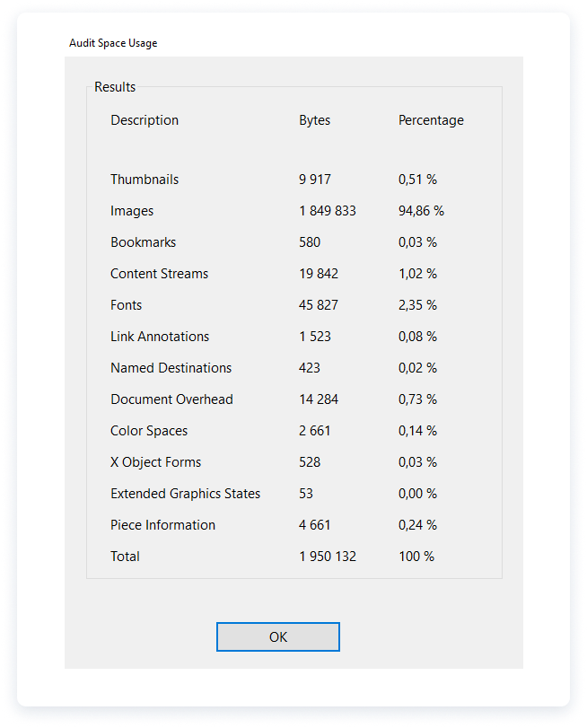587x728 pixels.
Task: Click the 0,02 % percentage
Action: click(x=417, y=368)
